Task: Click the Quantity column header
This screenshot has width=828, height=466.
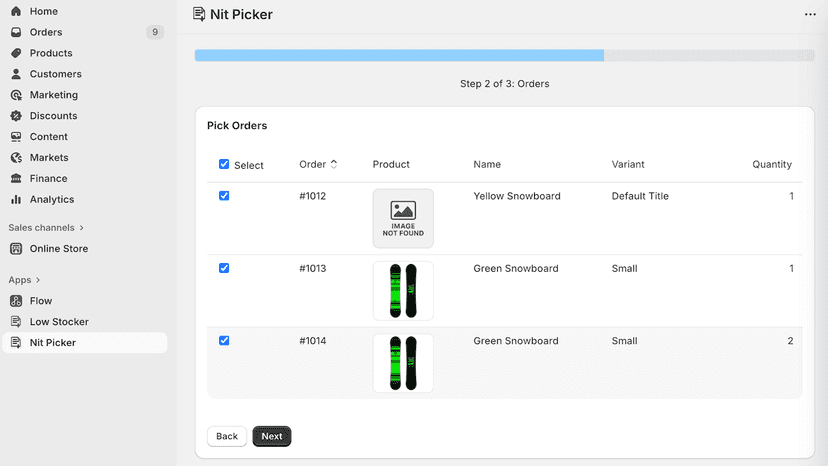Action: [771, 164]
